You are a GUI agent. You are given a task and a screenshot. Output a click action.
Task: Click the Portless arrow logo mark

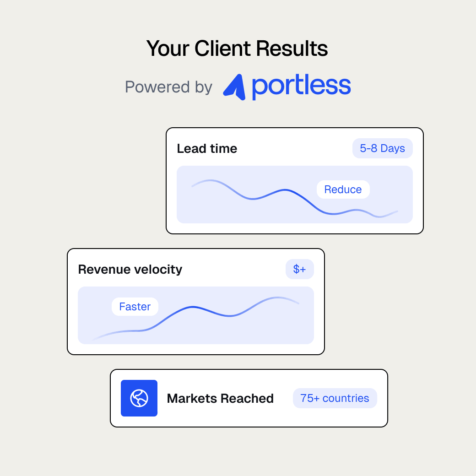(234, 87)
